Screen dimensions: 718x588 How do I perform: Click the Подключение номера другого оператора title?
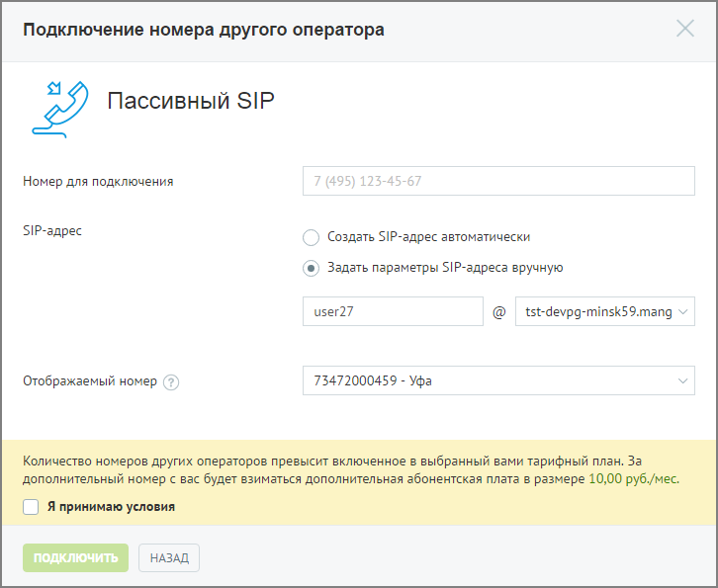pos(204,30)
